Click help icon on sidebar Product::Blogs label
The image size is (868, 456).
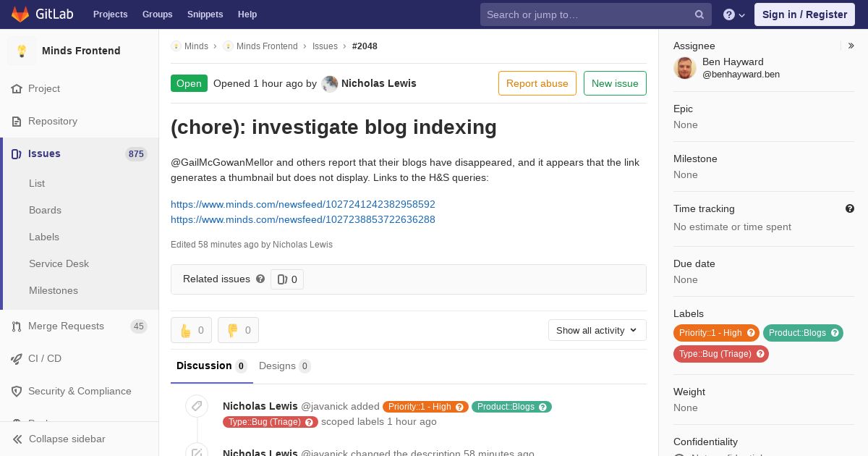(835, 333)
